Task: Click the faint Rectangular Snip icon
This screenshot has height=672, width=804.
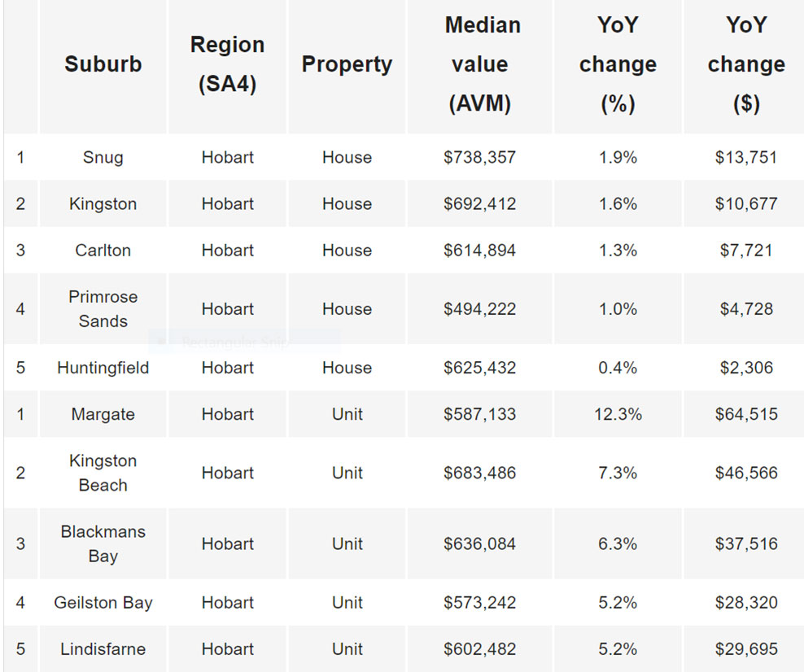Action: click(161, 343)
